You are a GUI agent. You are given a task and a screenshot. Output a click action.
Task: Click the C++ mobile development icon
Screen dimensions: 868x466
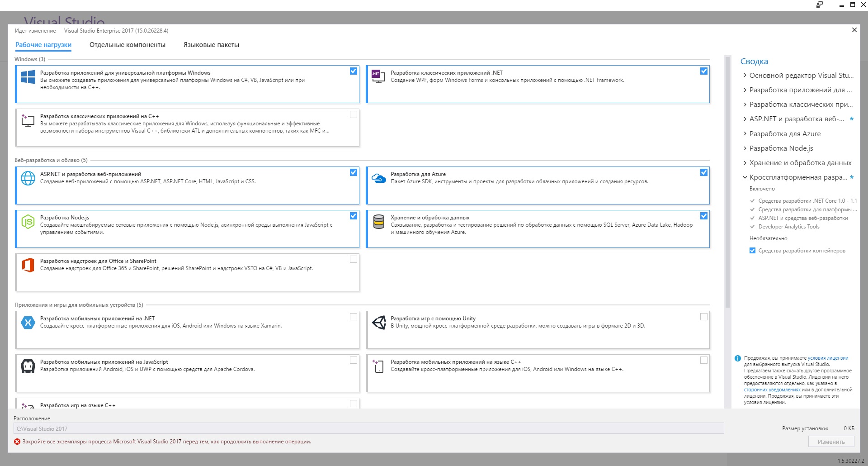pyautogui.click(x=378, y=366)
